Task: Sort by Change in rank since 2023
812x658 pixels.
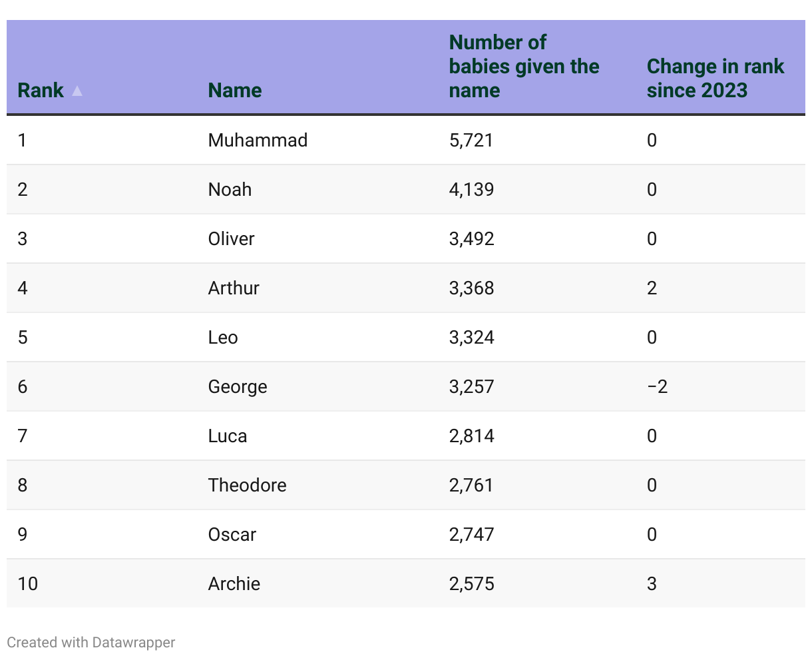Action: pos(715,79)
